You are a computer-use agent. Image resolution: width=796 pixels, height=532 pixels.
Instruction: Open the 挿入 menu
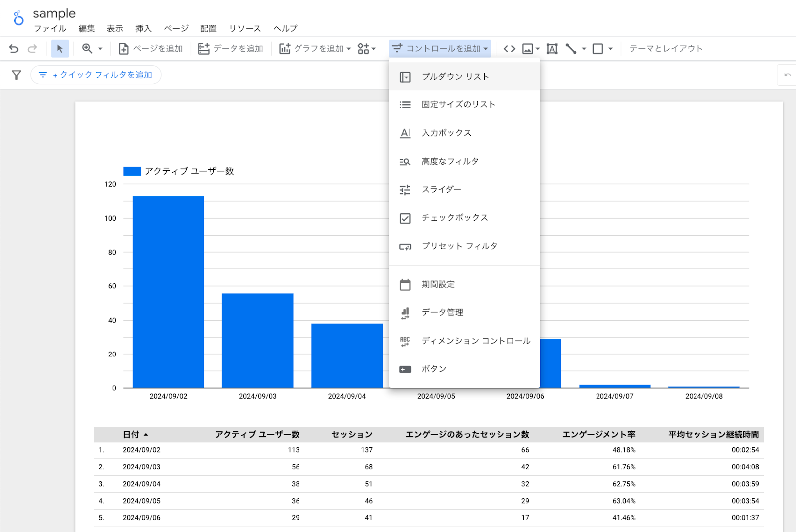[x=143, y=29]
